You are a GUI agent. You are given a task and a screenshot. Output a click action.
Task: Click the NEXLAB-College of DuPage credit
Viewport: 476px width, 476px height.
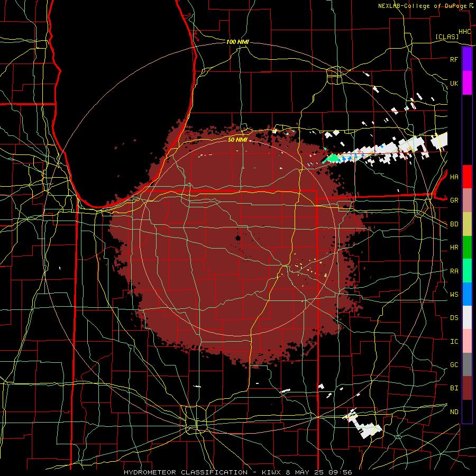pyautogui.click(x=423, y=6)
